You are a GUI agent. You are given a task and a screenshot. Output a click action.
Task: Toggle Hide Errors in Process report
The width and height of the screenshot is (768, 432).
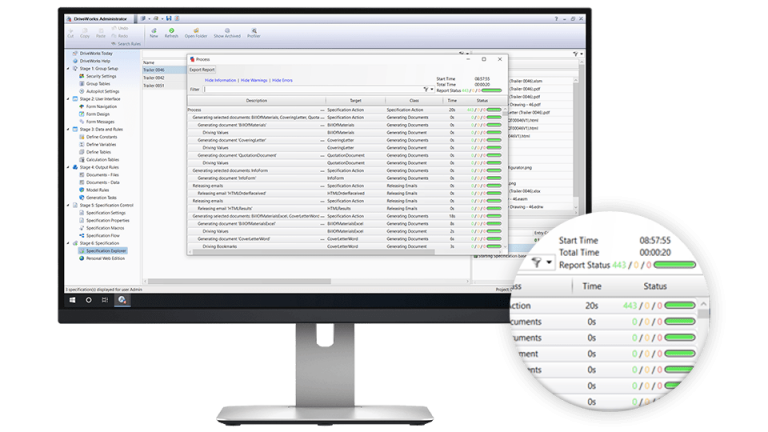click(x=282, y=79)
